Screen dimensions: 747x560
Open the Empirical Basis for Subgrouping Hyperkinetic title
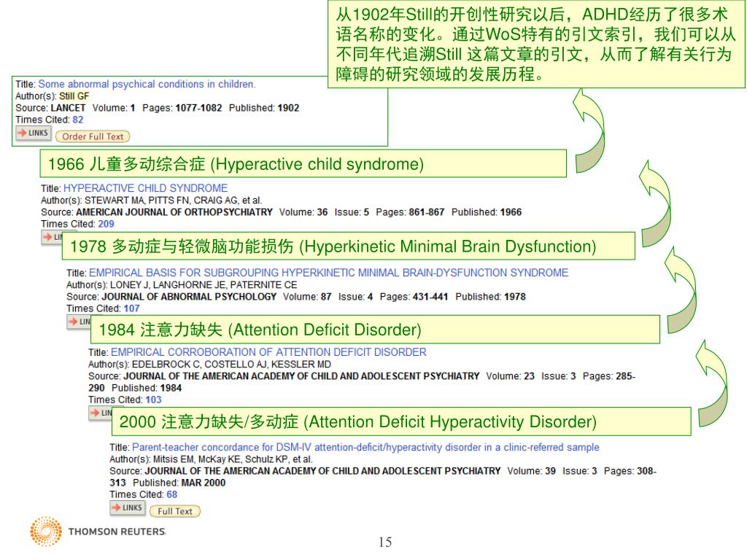(329, 273)
